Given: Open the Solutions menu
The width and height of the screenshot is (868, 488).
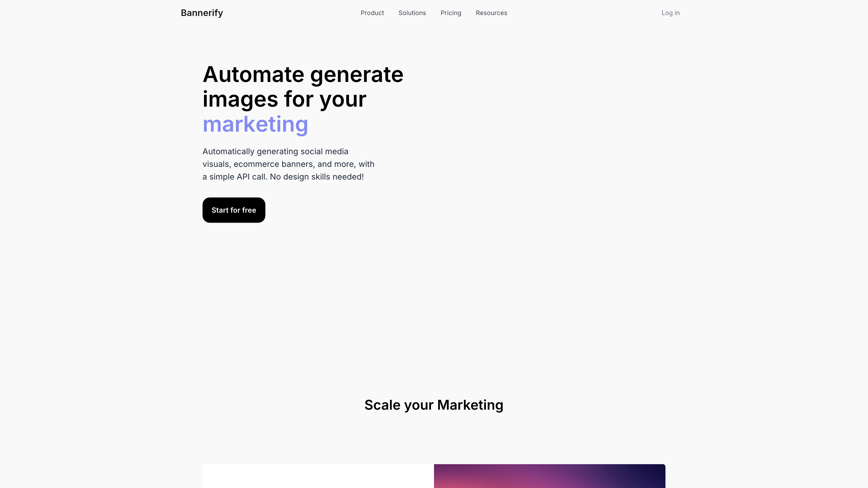Looking at the screenshot, I should click(x=412, y=13).
